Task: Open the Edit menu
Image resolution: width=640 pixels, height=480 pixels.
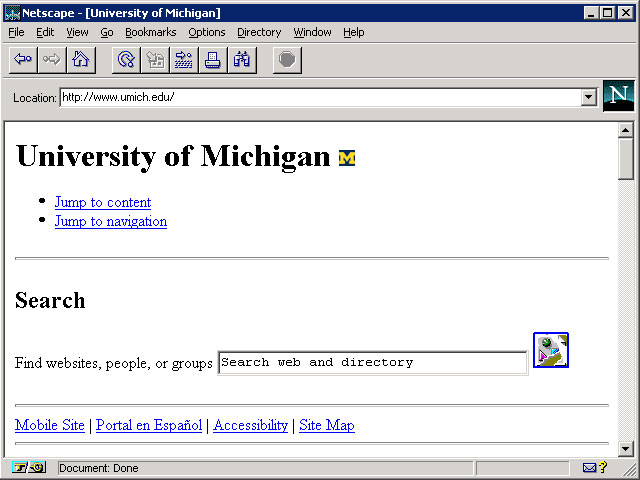Action: pos(45,32)
